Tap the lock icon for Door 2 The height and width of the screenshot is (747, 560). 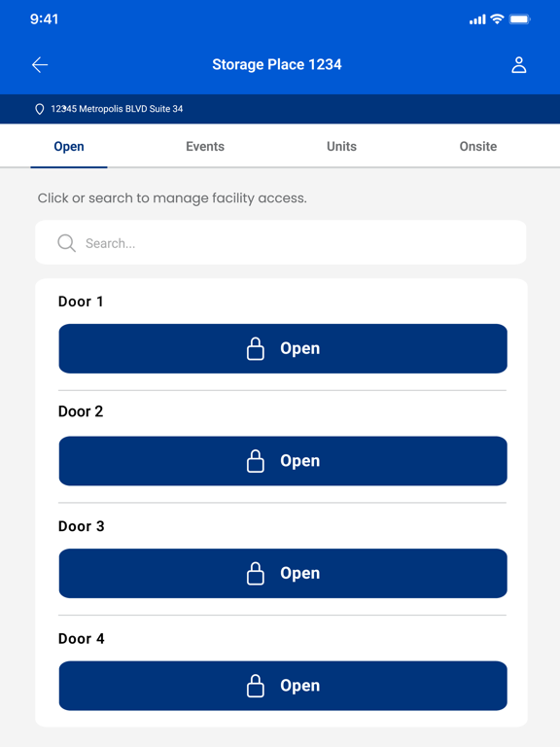click(x=256, y=461)
